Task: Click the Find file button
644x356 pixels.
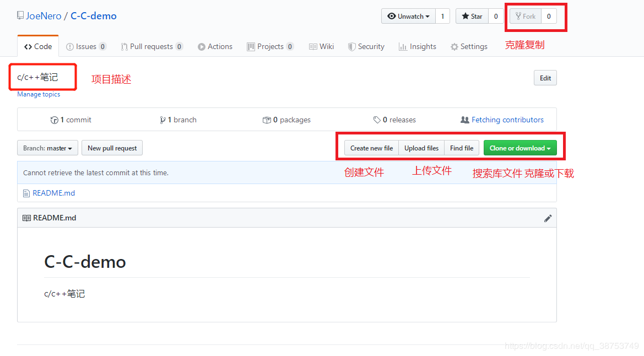Action: (x=462, y=148)
